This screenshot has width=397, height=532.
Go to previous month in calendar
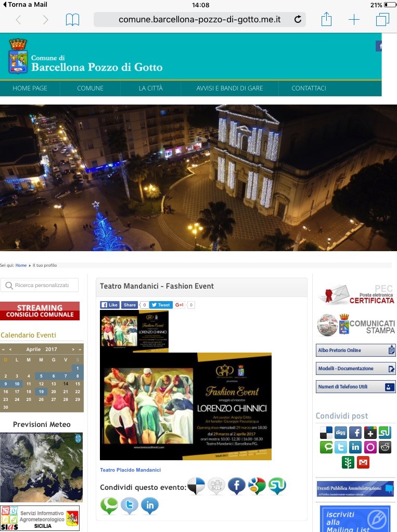(11, 349)
